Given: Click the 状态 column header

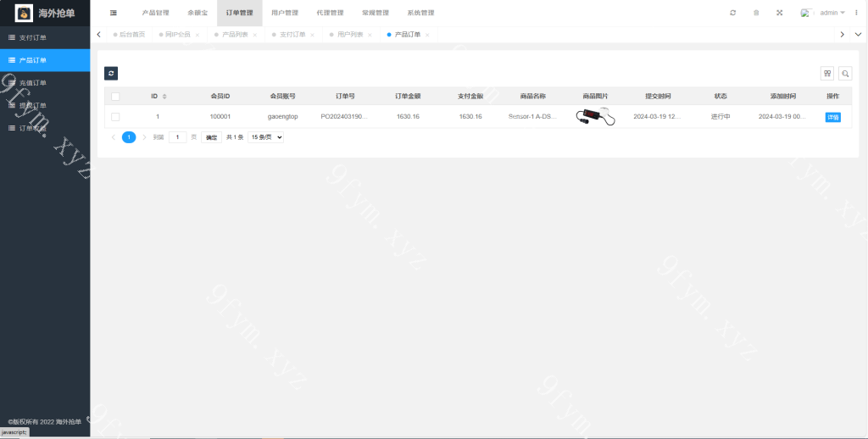Looking at the screenshot, I should (721, 97).
